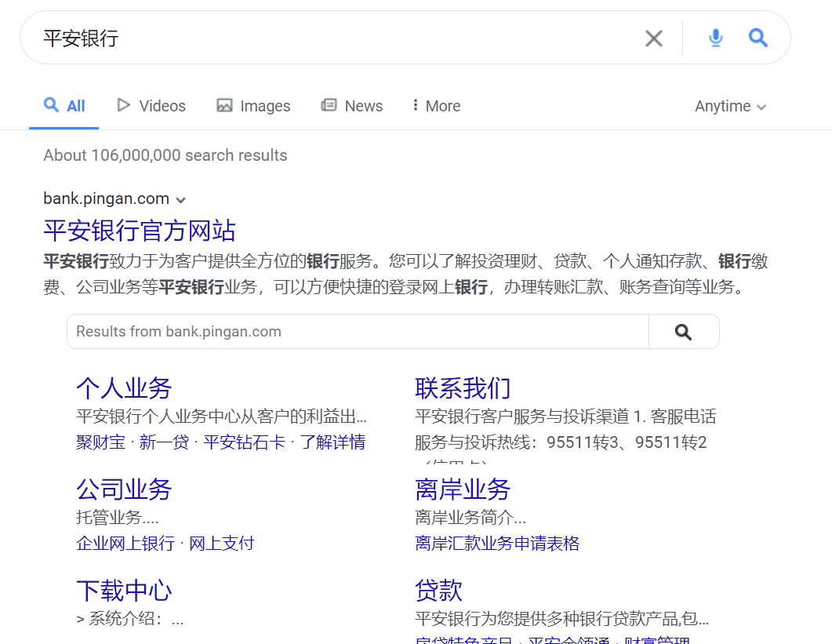The height and width of the screenshot is (644, 832).
Task: Click the Images tab picture icon
Action: 225,105
